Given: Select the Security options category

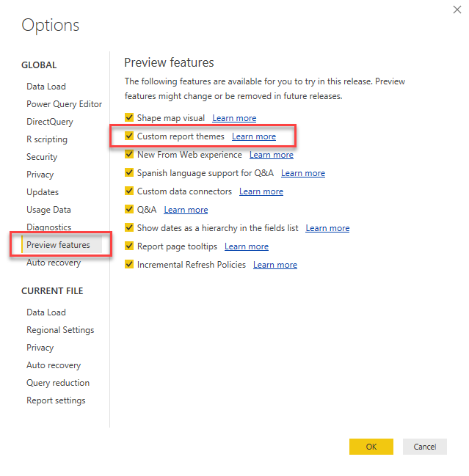Looking at the screenshot, I should coord(42,157).
